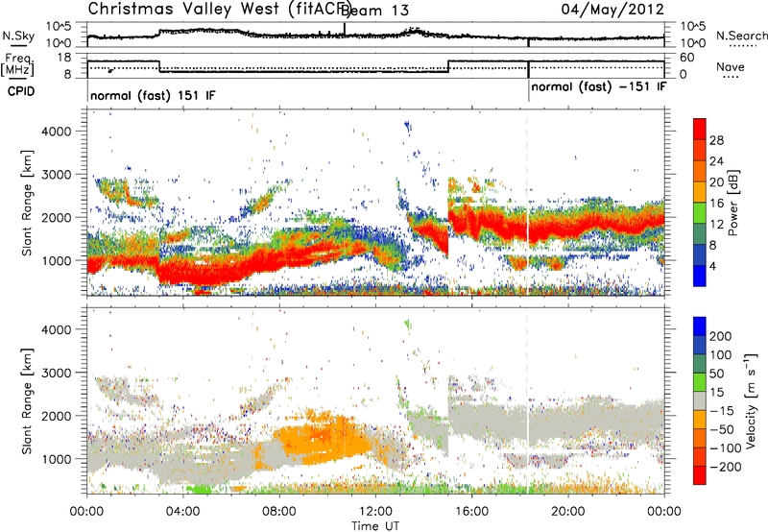The width and height of the screenshot is (768, 532).
Task: Click the '16:00' time tick label
Action: (x=471, y=512)
